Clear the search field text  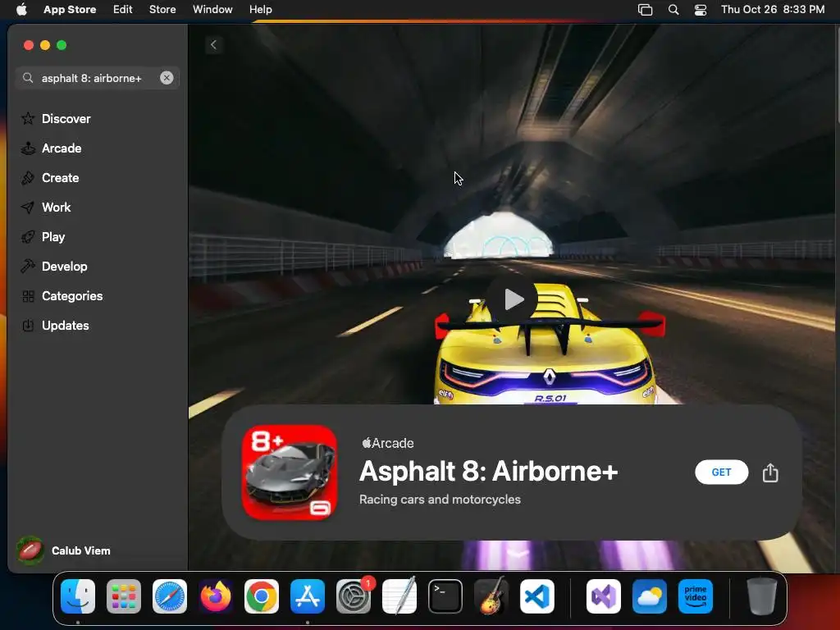coord(167,78)
